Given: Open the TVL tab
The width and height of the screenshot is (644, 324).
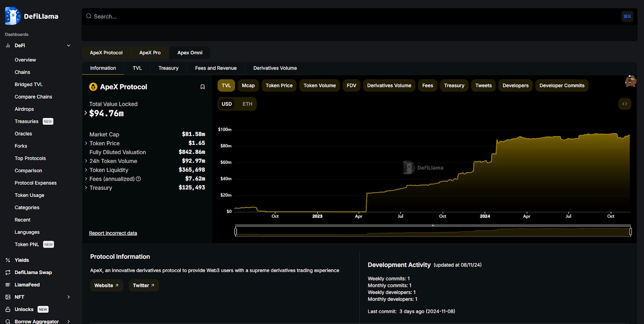Looking at the screenshot, I should (x=137, y=68).
